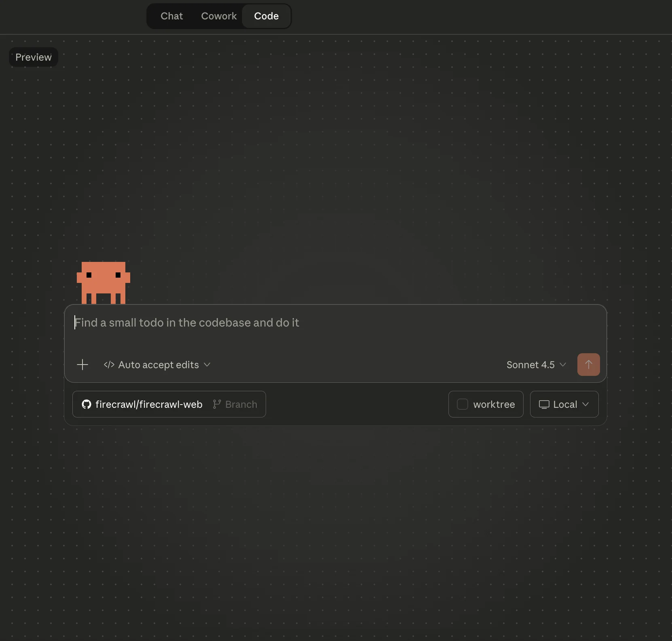The image size is (672, 641).
Task: Click the branch fork icon next to Branch
Action: [x=217, y=404]
